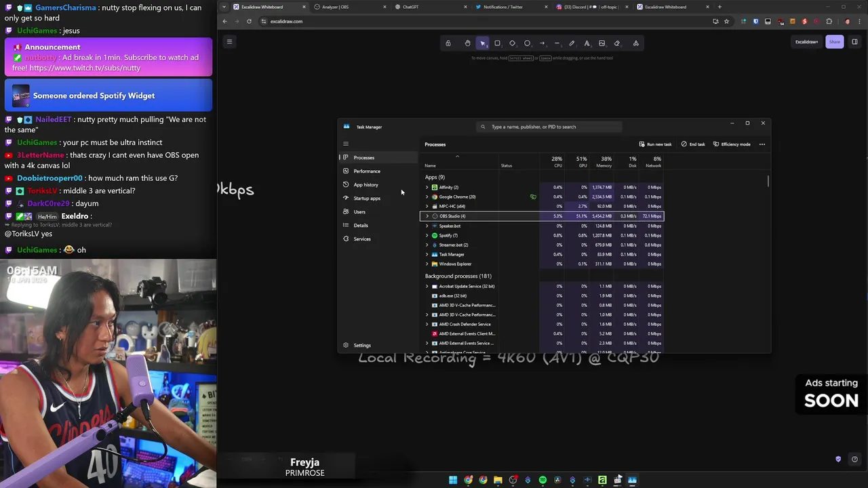Click the Task Manager search field
This screenshot has height=488, width=868.
(x=549, y=127)
